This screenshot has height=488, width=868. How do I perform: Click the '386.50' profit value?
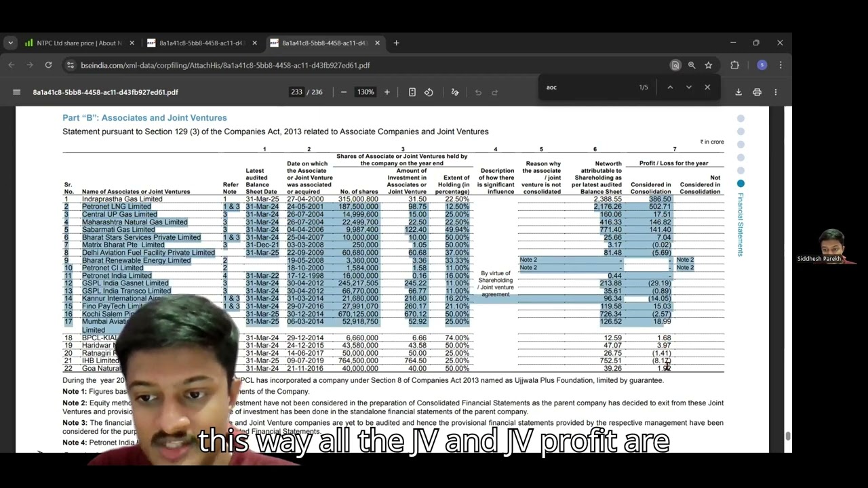659,199
